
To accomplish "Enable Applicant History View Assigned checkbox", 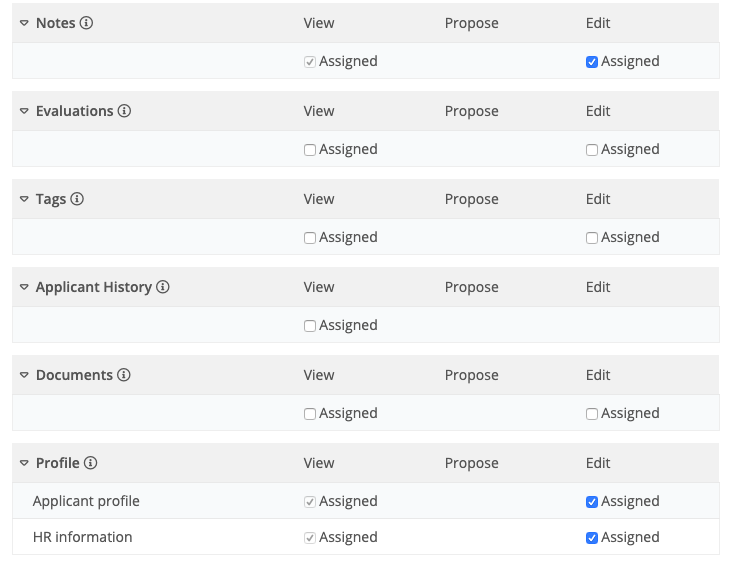I will click(310, 326).
